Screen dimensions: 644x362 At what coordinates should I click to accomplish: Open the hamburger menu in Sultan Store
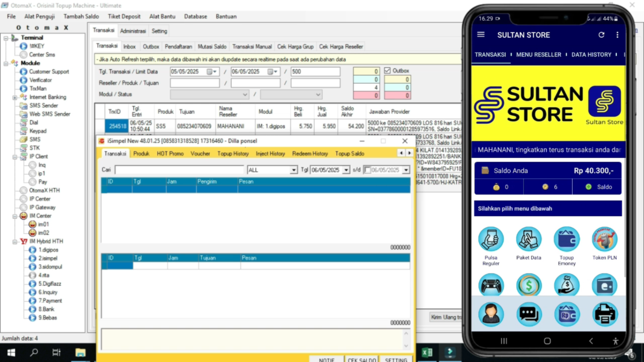[481, 35]
